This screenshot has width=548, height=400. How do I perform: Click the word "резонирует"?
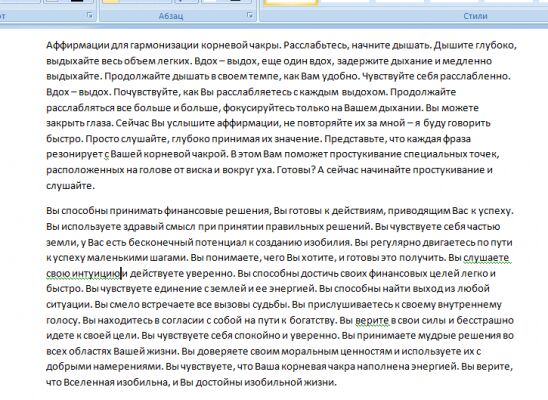pos(74,154)
